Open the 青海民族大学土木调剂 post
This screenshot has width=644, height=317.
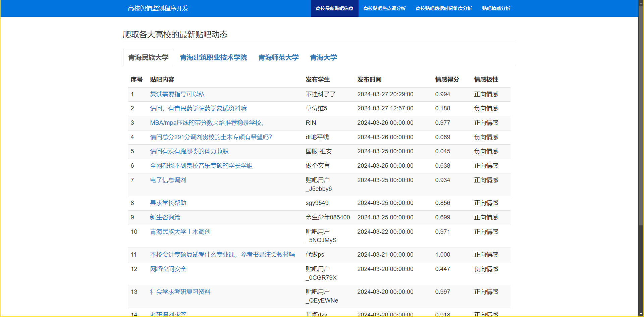pyautogui.click(x=180, y=232)
